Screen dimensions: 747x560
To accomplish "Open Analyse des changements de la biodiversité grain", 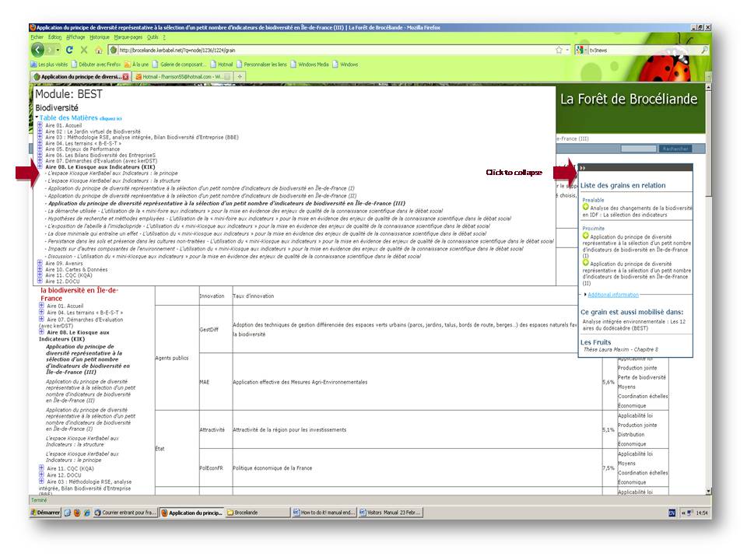I will coord(637,212).
